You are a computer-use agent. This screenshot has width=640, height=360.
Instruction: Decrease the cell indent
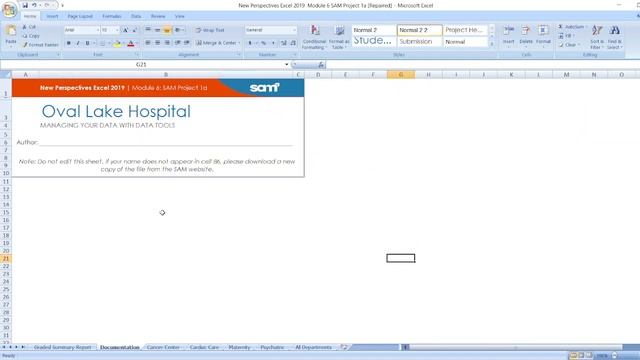pos(178,43)
